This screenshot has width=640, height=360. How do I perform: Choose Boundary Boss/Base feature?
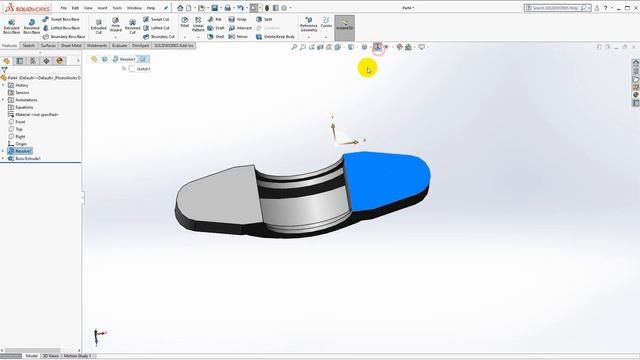coord(64,36)
